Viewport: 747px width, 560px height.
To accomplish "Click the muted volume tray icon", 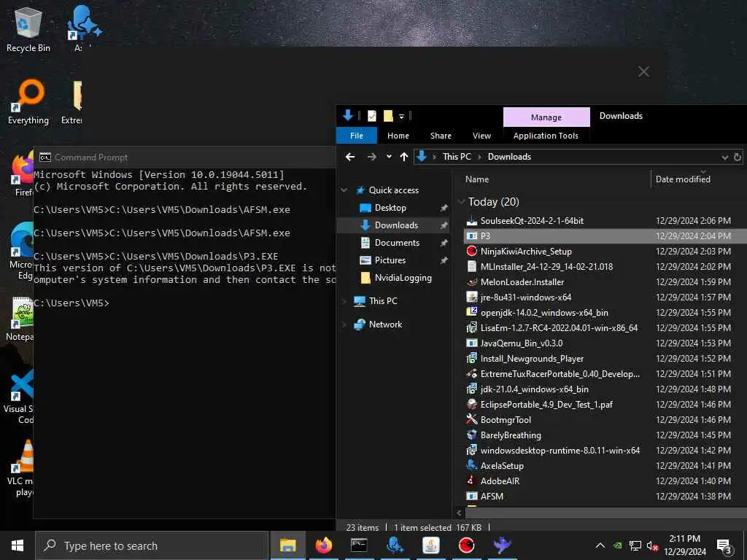I will (x=652, y=545).
